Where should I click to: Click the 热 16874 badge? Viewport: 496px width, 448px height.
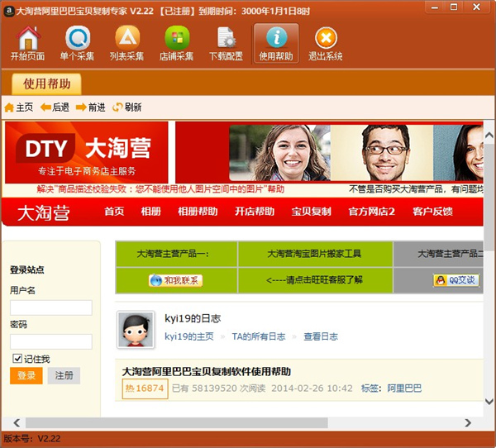click(145, 388)
